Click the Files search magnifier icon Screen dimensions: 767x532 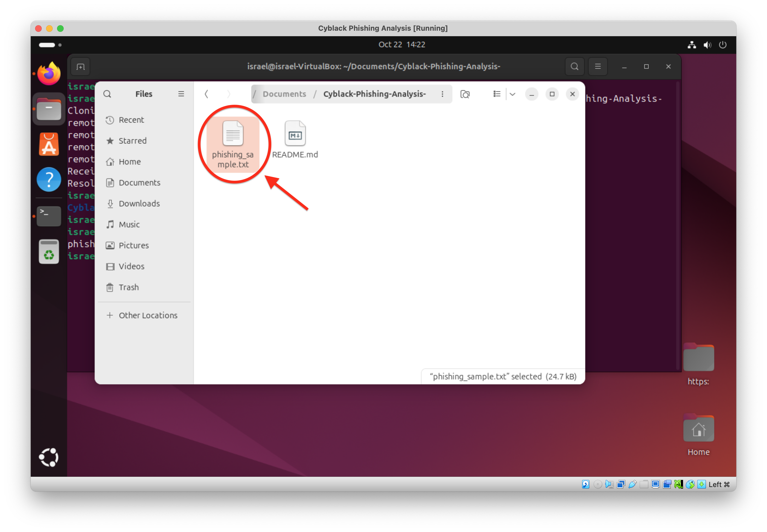pyautogui.click(x=107, y=94)
